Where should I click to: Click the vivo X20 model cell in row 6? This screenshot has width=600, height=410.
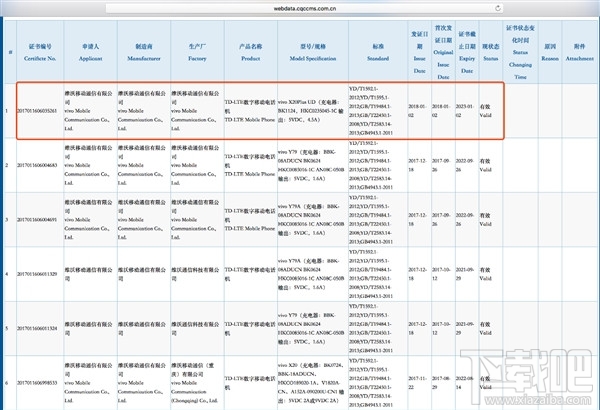[312, 383]
